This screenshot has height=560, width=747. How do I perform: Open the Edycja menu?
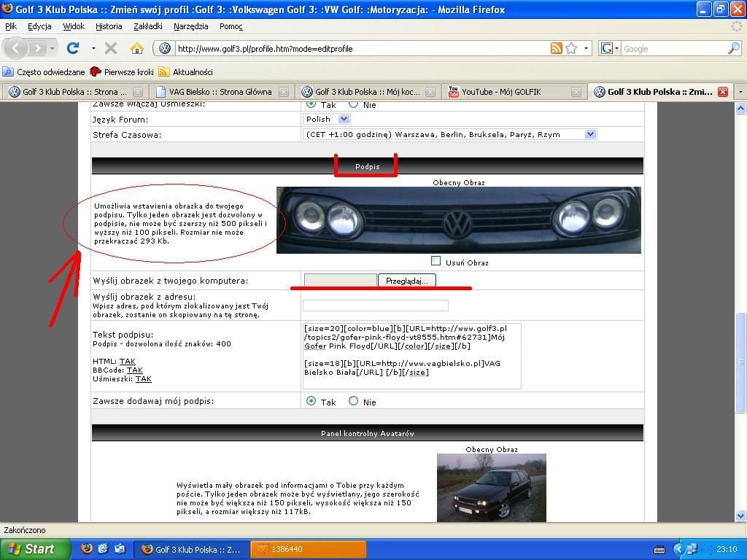pos(39,26)
